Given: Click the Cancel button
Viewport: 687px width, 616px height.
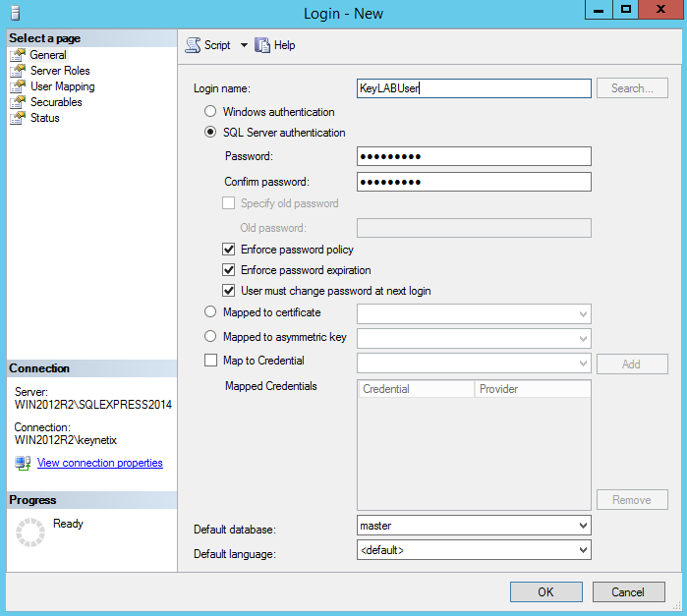Looking at the screenshot, I should coord(628,591).
